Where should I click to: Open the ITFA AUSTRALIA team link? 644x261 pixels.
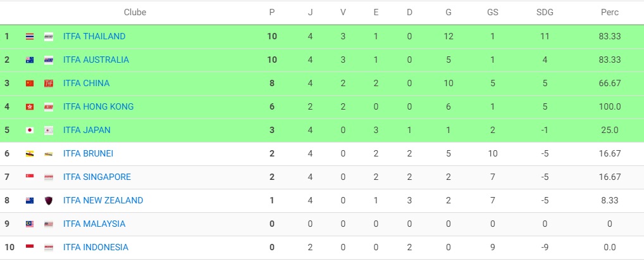tap(96, 60)
